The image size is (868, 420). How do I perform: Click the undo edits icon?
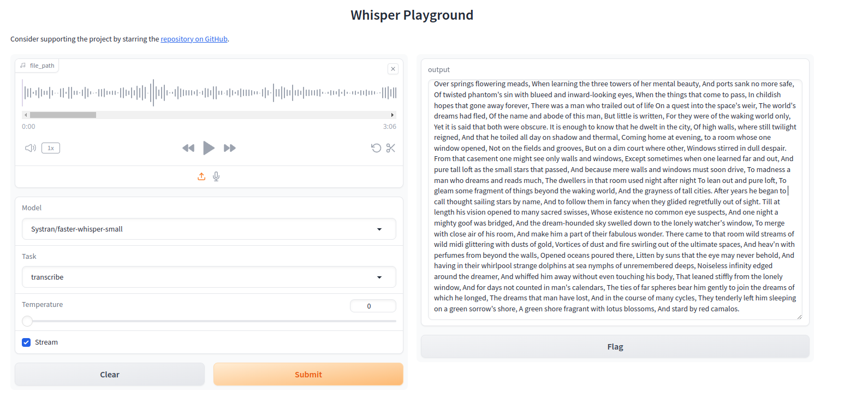[376, 148]
